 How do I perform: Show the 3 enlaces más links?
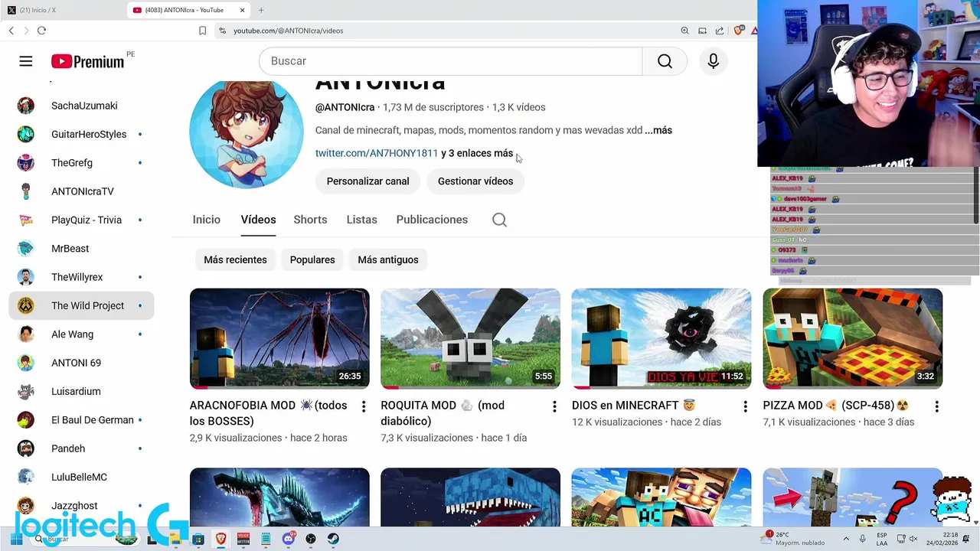[477, 153]
